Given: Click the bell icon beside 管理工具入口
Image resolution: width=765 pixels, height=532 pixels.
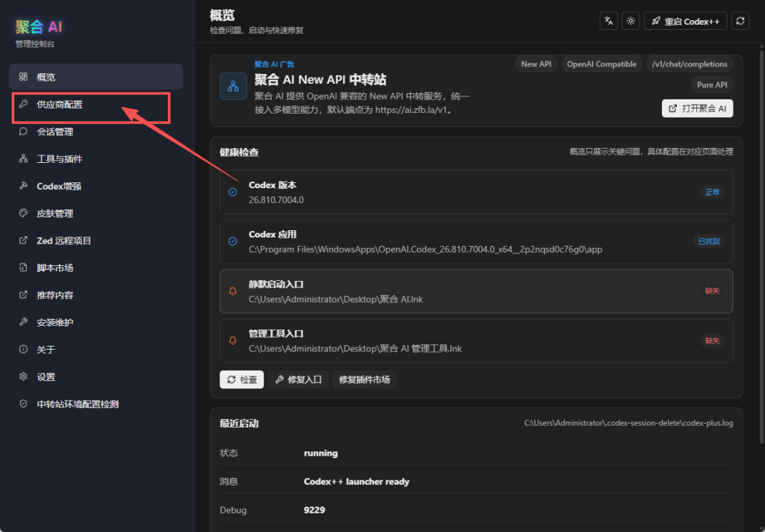Looking at the screenshot, I should pos(233,340).
